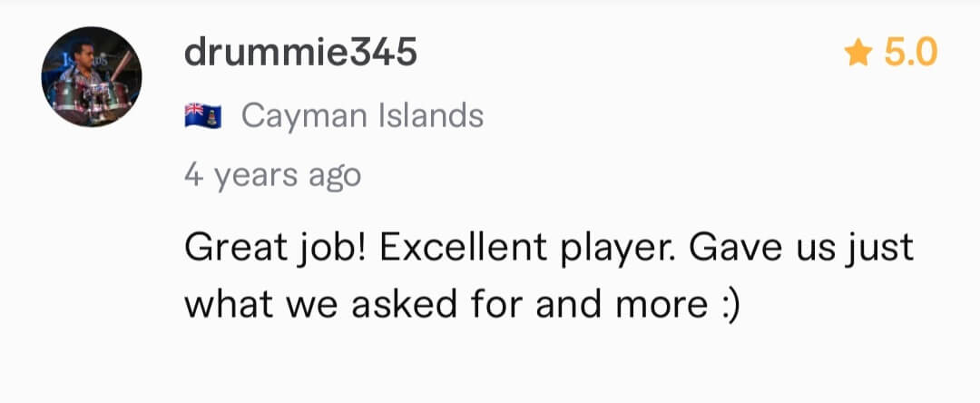Click the '4 years ago' timestamp
Screen dimensions: 980x403
(272, 175)
